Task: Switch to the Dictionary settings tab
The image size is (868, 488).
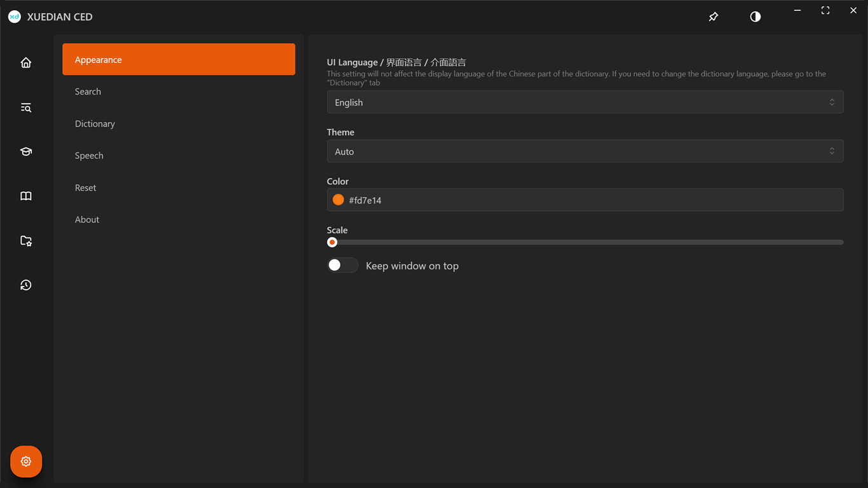Action: tap(95, 124)
